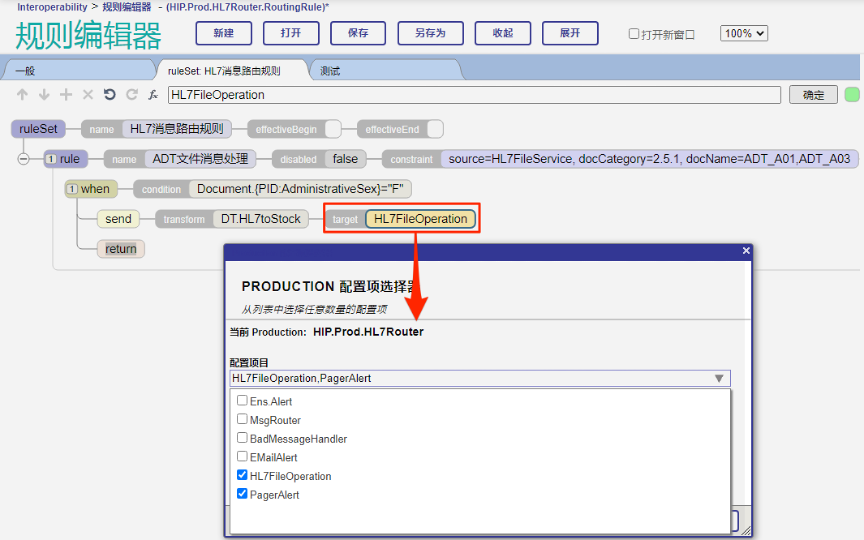Viewport: 864px width, 540px height.
Task: Toggle the 打开新窗口 checkbox
Action: (x=634, y=34)
